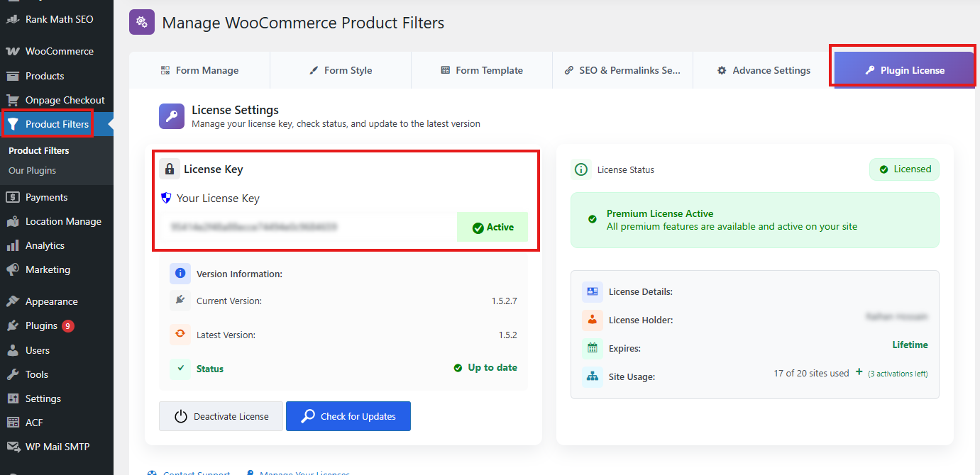Click the Site Usage sitemap icon

click(x=593, y=376)
